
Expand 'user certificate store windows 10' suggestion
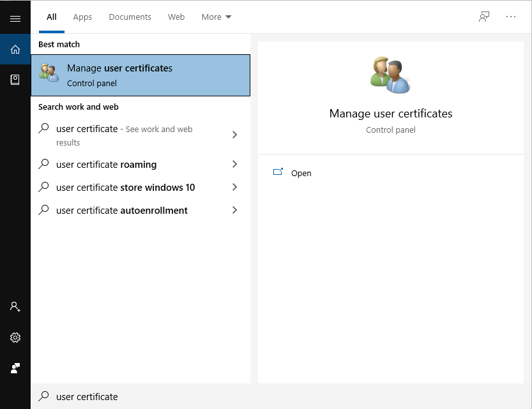(234, 188)
